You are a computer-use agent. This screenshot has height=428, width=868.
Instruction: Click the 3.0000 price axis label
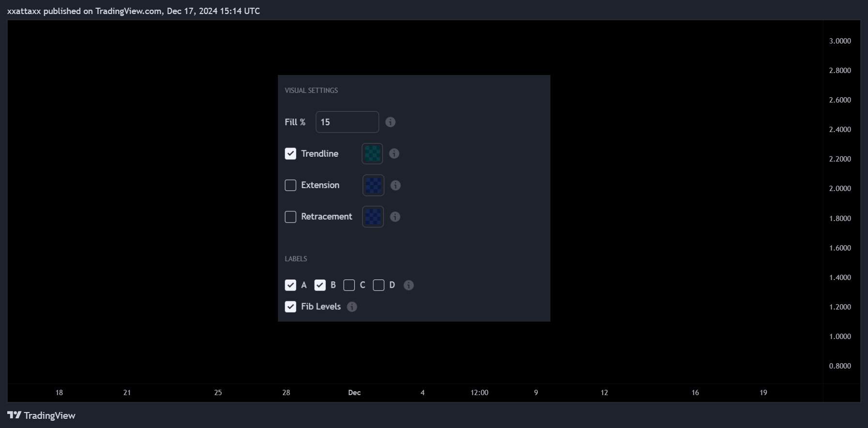click(840, 41)
